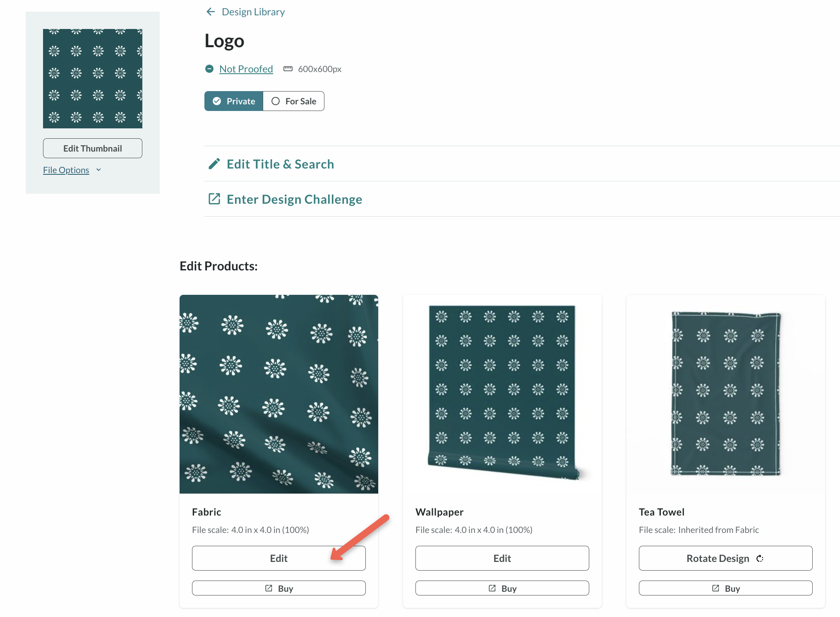The height and width of the screenshot is (617, 840).
Task: Click the Not Proofed status circle icon
Action: 209,69
